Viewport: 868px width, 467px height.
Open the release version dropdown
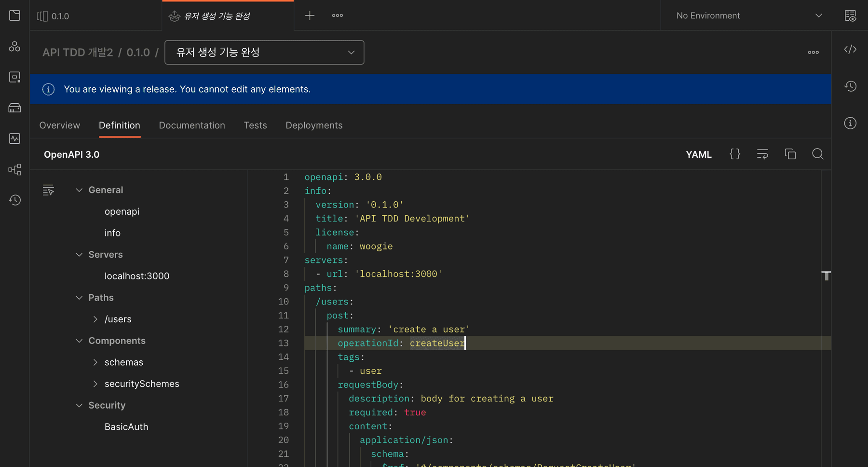[264, 52]
